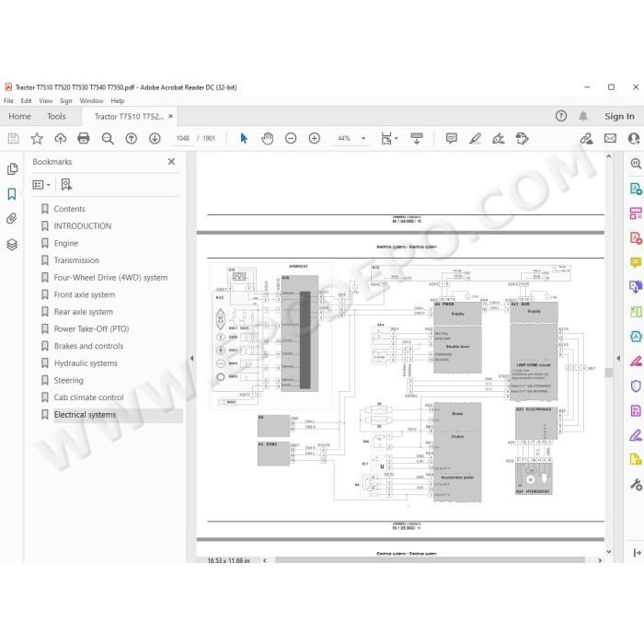Open the Contents bookmark
The width and height of the screenshot is (644, 644).
69,209
